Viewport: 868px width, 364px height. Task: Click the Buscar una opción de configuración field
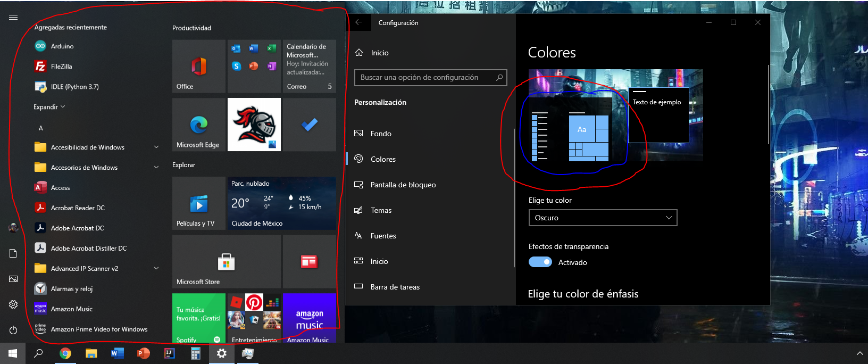[x=430, y=78]
